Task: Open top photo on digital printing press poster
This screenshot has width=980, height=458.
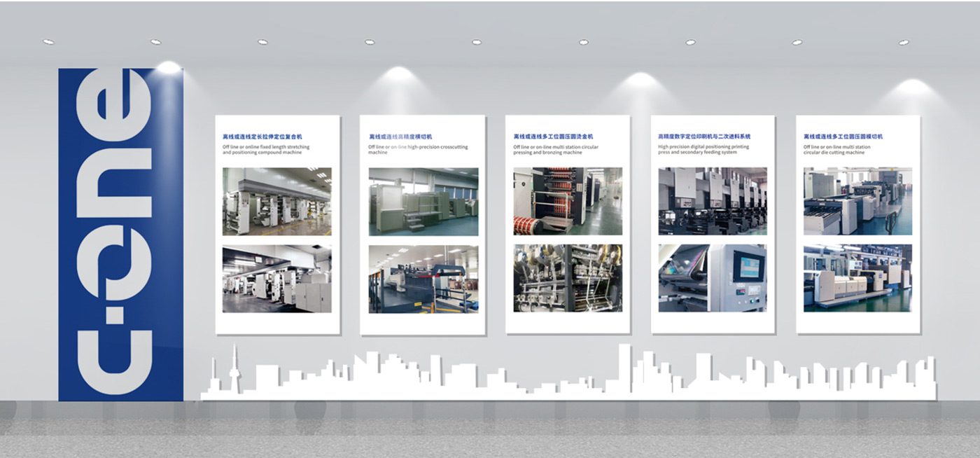Action: 713,201
